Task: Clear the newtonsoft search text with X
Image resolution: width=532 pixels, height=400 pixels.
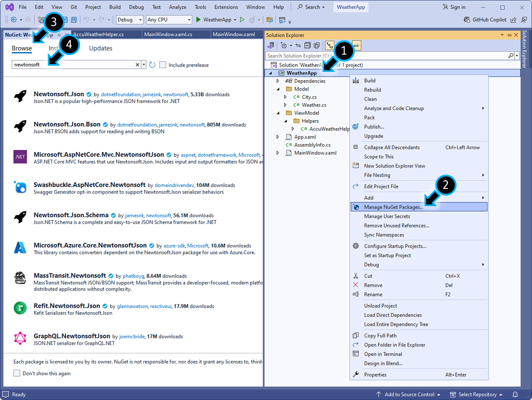Action: point(137,65)
